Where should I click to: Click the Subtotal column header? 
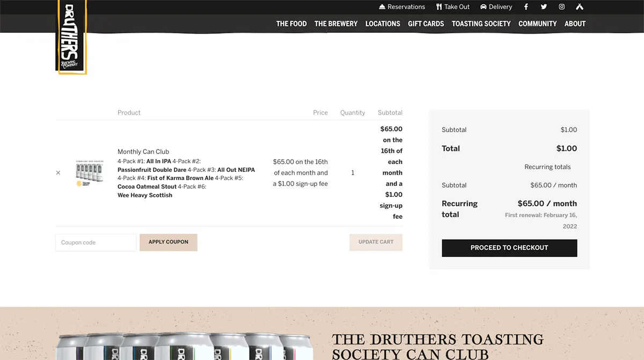click(x=390, y=113)
